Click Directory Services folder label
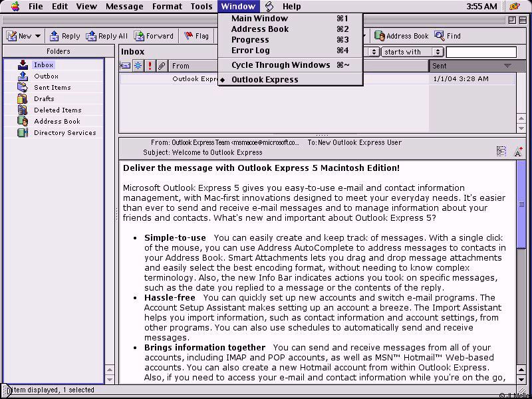532x399 pixels. point(65,132)
